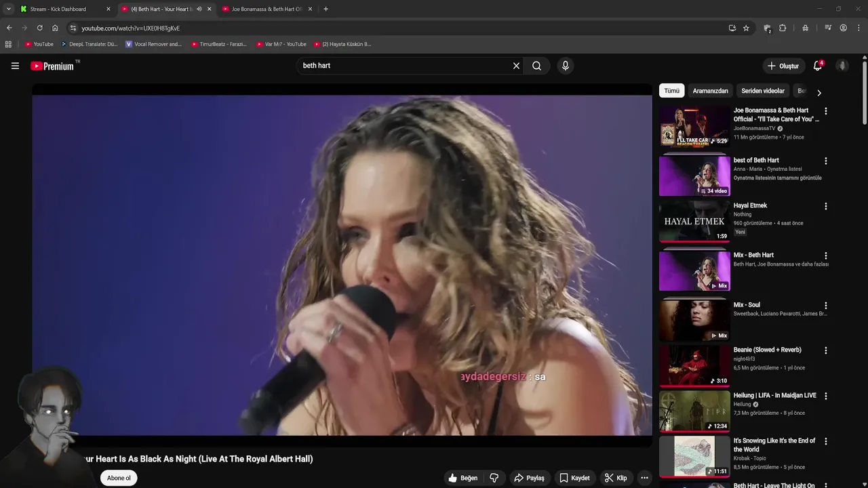This screenshot has height=488, width=868.
Task: Go to browser home page
Action: [x=55, y=28]
